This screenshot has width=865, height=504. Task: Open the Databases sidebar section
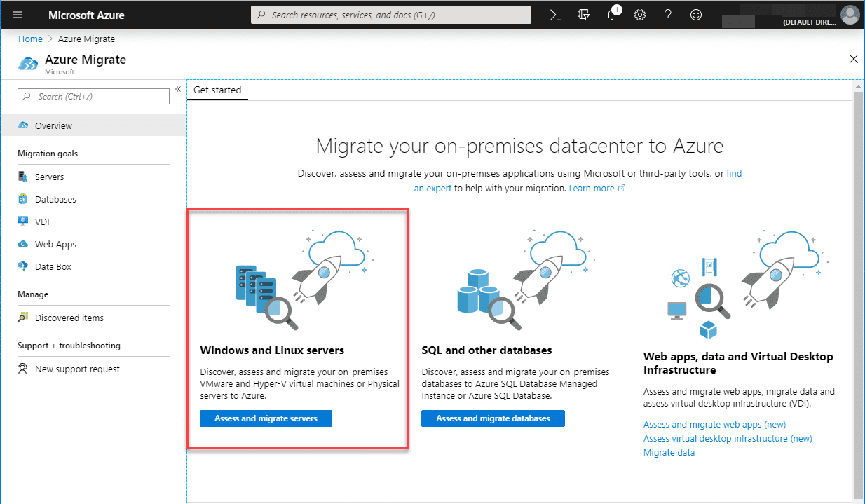tap(57, 198)
